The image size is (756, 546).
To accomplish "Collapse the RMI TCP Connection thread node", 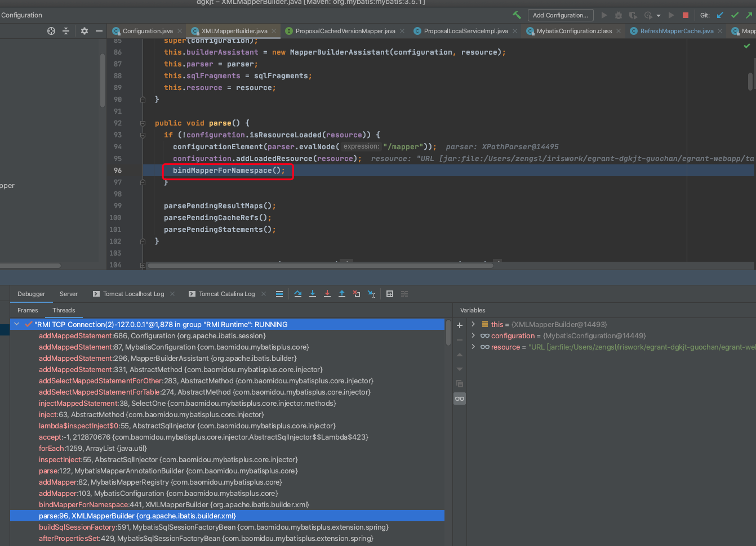I will 17,324.
